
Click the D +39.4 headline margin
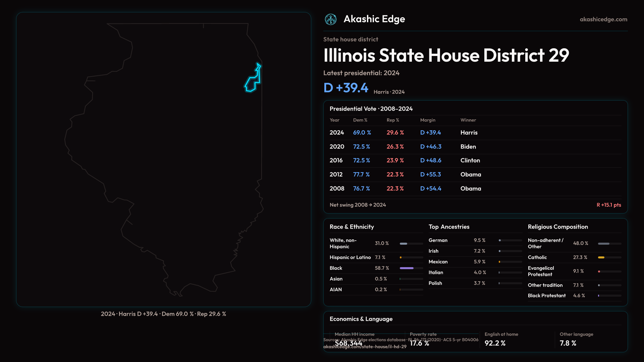tap(346, 88)
